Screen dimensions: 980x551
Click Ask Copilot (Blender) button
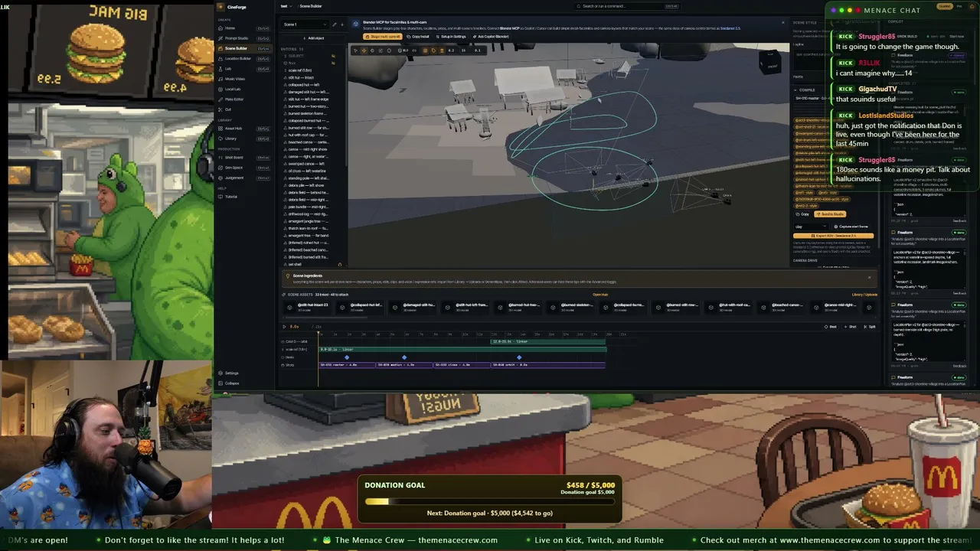point(491,37)
